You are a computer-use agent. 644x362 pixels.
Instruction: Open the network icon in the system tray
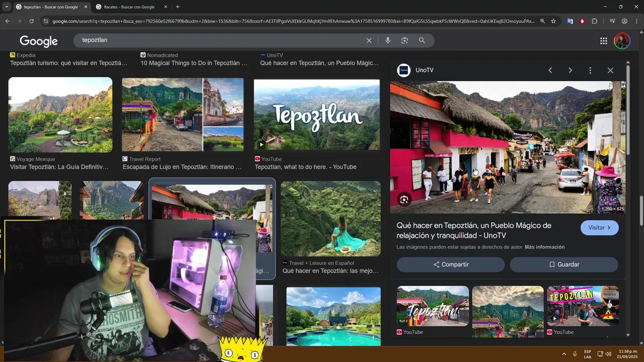pos(600,354)
